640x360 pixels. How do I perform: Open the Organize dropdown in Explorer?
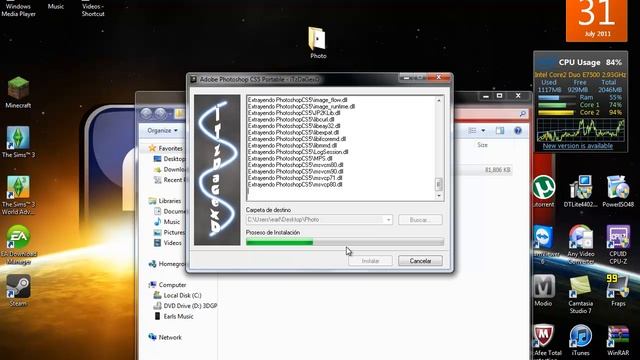coord(162,131)
